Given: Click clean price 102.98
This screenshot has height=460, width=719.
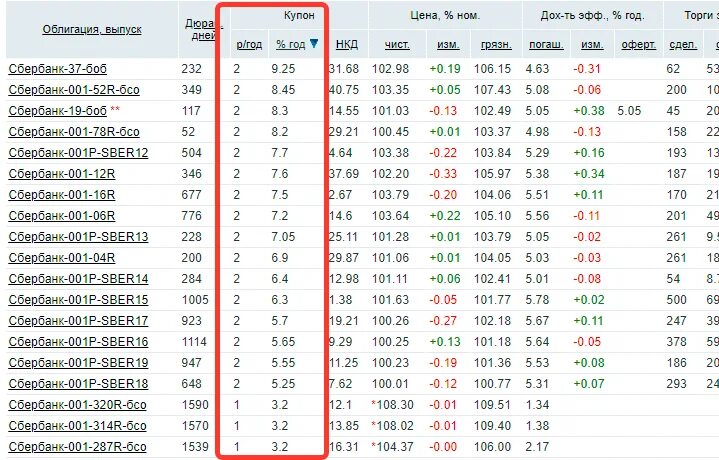Looking at the screenshot, I should coord(390,69).
